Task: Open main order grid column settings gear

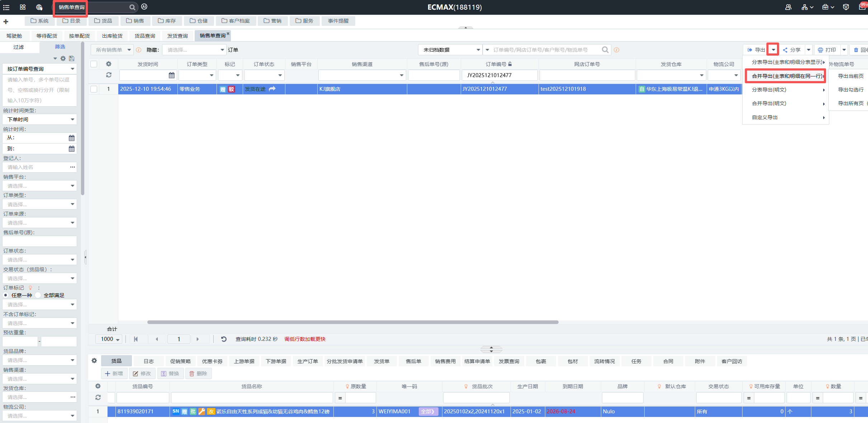Action: coord(109,64)
